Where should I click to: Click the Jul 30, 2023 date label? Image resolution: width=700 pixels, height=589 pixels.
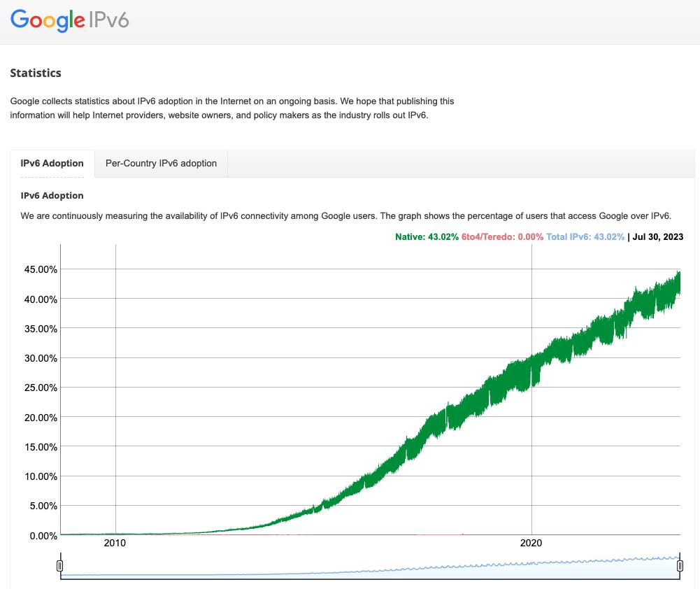[658, 236]
